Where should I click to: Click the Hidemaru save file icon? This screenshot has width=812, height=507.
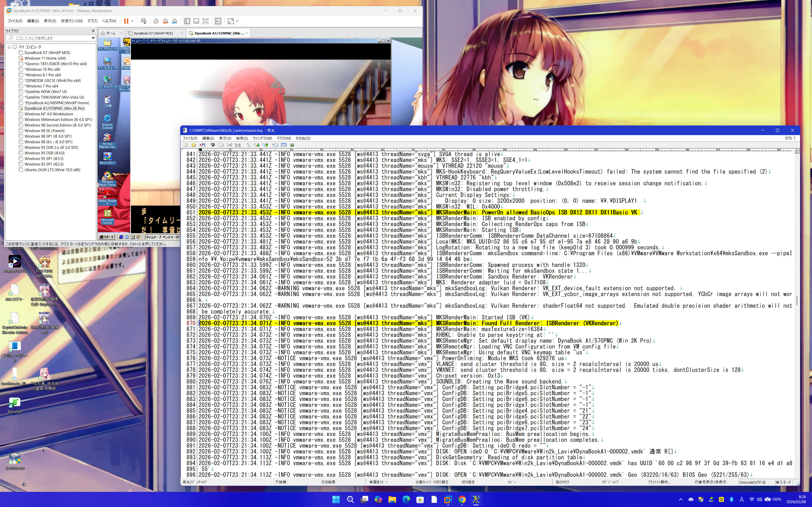tap(203, 145)
